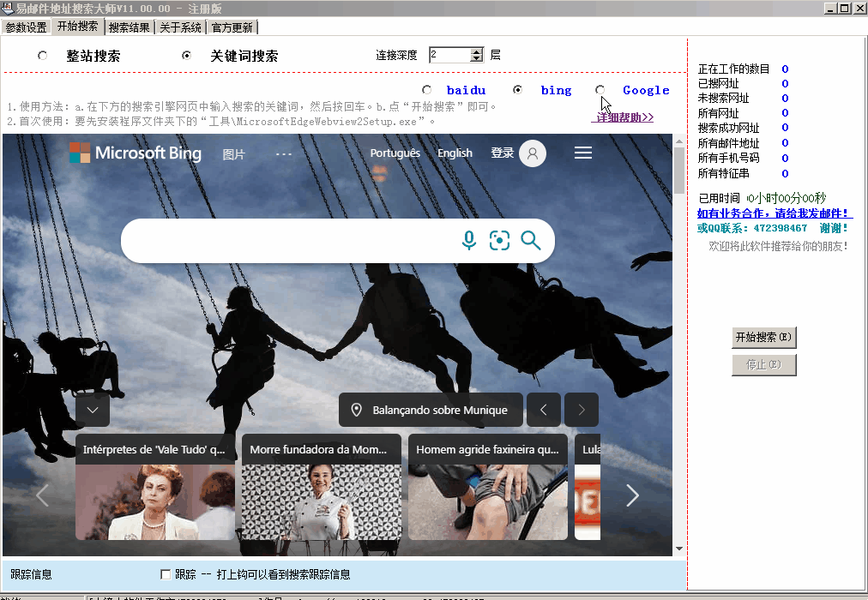The width and height of the screenshot is (868, 600).
Task: Click the vertical scrollbar of browser pane
Action: [x=679, y=343]
